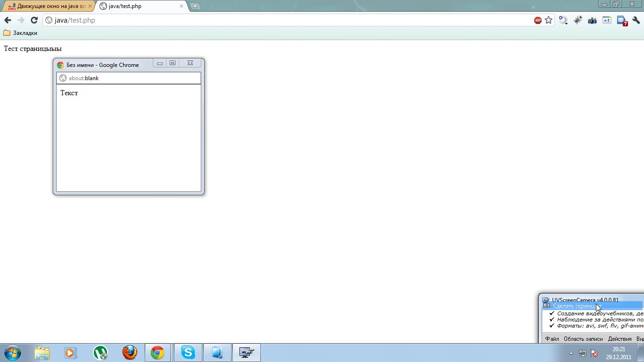Show hidden system tray icons
Viewport: 644px width, 362px height.
[571, 353]
